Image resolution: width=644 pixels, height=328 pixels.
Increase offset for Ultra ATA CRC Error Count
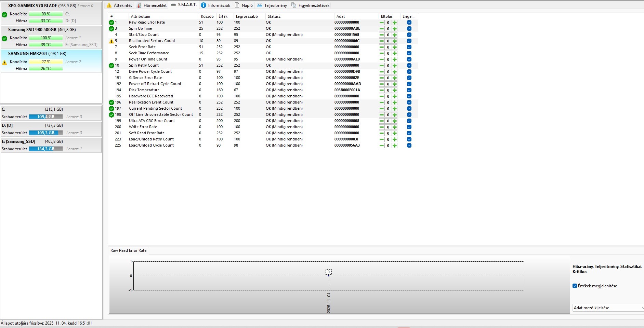point(395,121)
